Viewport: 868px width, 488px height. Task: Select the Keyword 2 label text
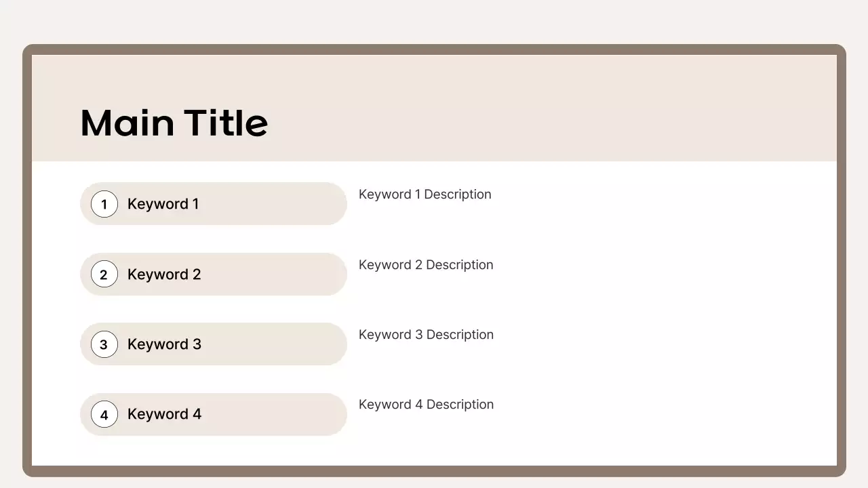click(x=164, y=274)
